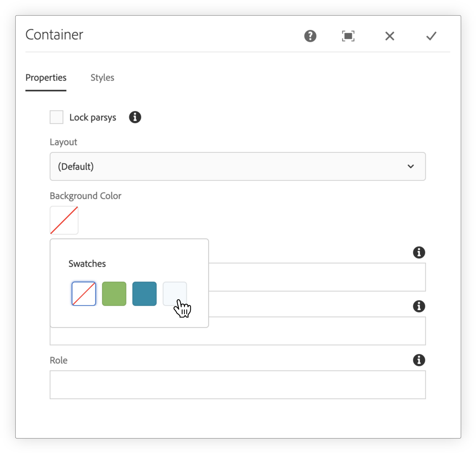Click the info icon beside Lock parsys
Image resolution: width=476 pixels, height=453 pixels.
point(135,117)
